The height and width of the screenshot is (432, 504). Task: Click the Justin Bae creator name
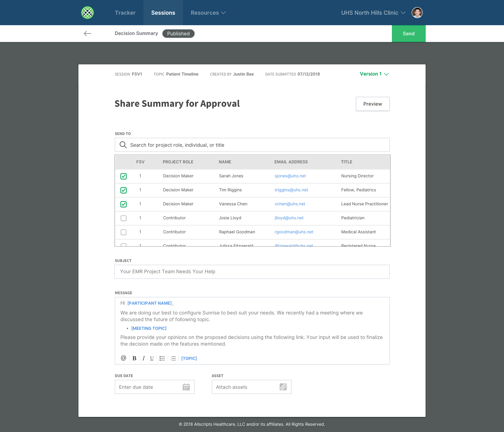click(x=243, y=74)
